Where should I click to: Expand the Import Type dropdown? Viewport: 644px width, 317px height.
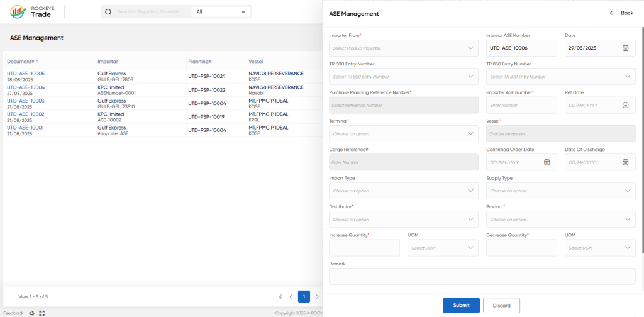[x=404, y=191]
